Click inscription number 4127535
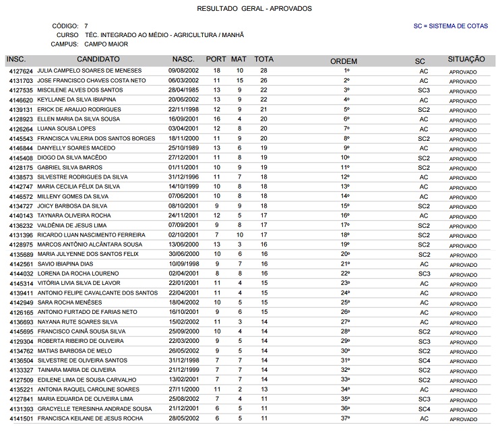 [x=21, y=90]
